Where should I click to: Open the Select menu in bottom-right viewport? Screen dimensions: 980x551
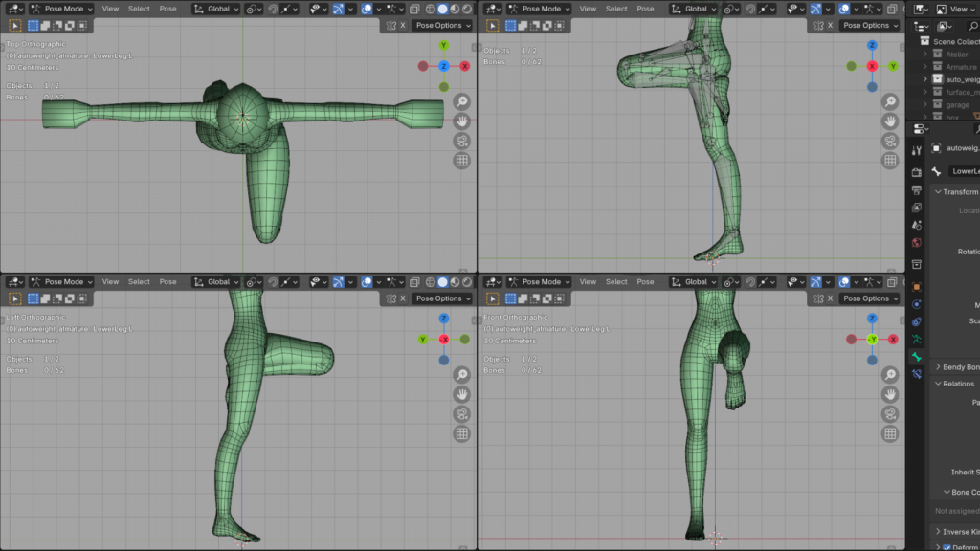616,282
